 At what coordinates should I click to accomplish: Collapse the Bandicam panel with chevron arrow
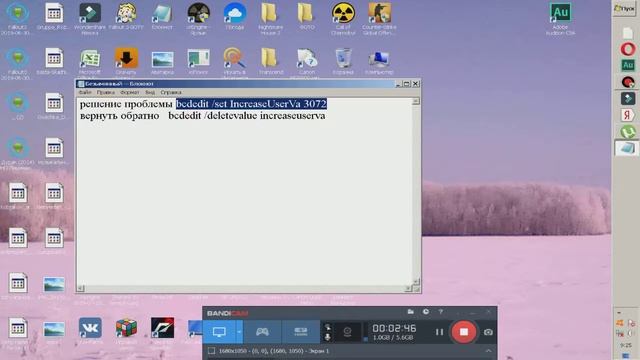tap(488, 351)
